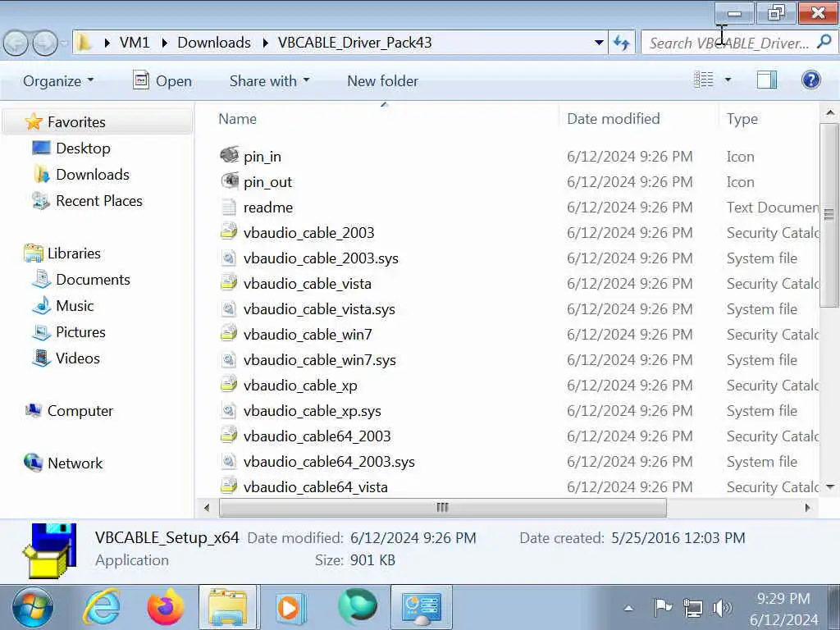The height and width of the screenshot is (630, 840).
Task: Create a New folder
Action: [382, 81]
